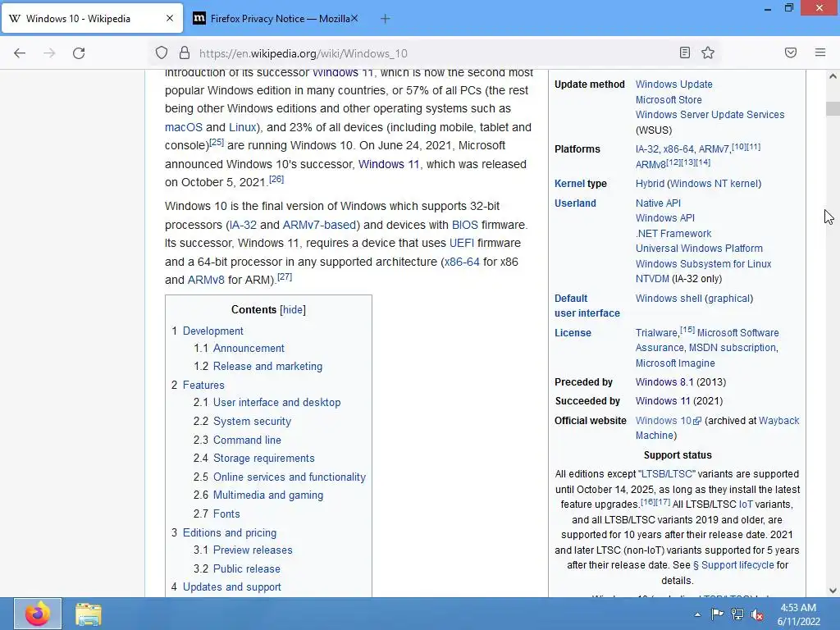The height and width of the screenshot is (630, 840).
Task: Open the Windows 10 official website external link
Action: point(668,421)
